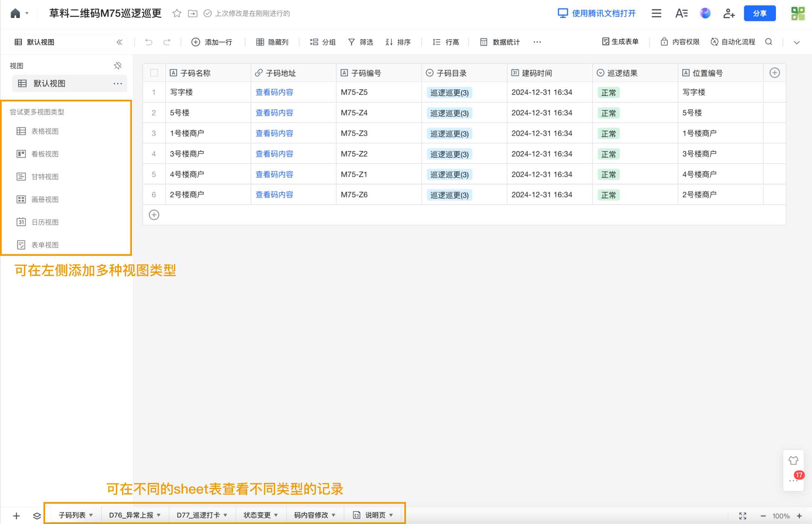Click the search magnifier icon
This screenshot has width=812, height=524.
[768, 42]
